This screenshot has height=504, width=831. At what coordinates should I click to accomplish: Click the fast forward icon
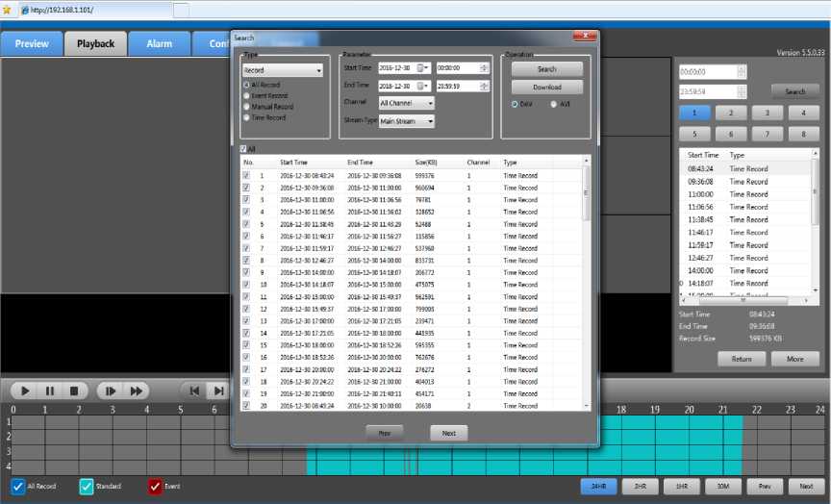[137, 391]
